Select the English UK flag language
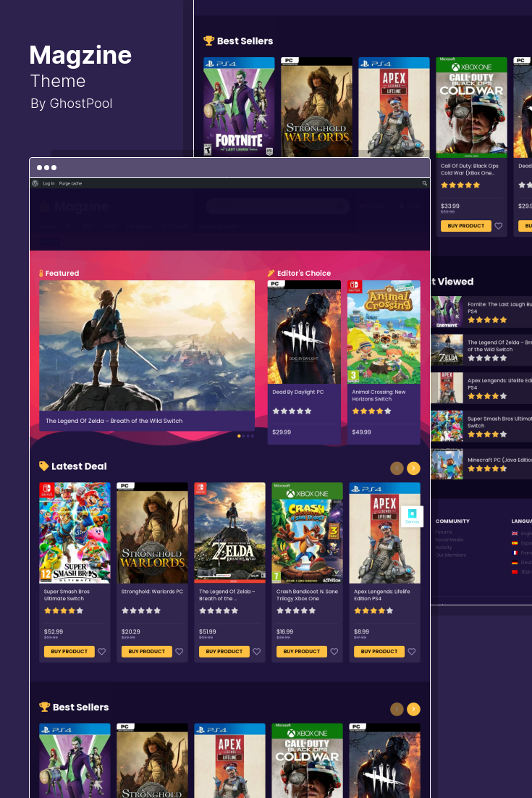Screen dimensions: 532x798 [515, 534]
